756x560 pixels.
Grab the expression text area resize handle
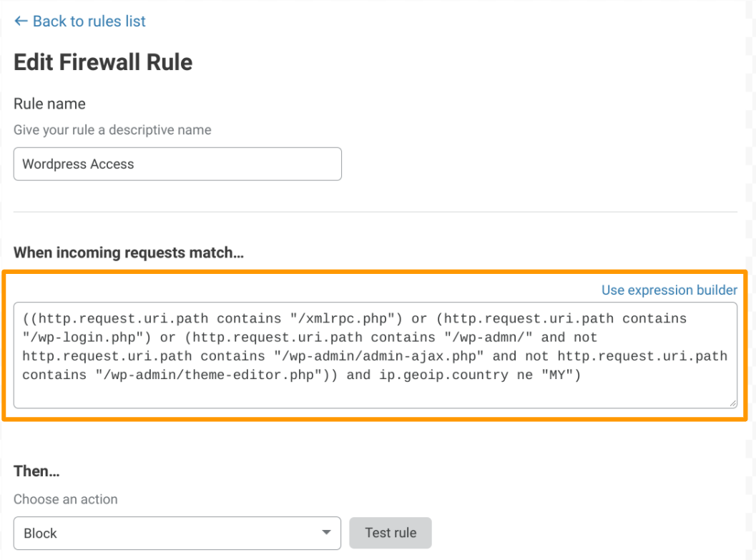[732, 403]
